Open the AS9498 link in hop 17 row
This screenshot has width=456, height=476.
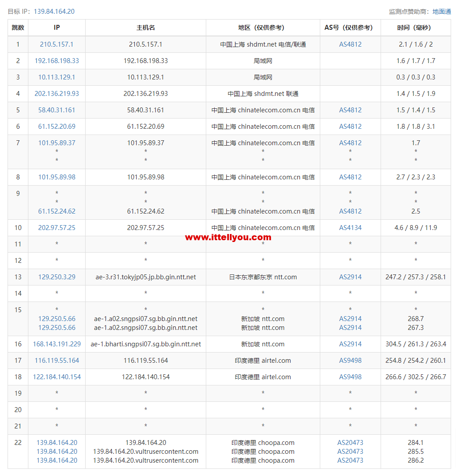pyautogui.click(x=350, y=361)
